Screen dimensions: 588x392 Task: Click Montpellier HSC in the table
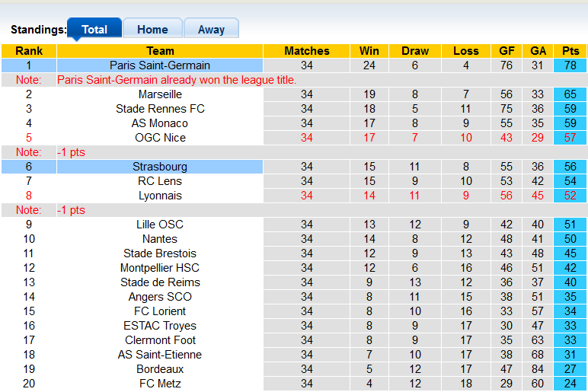[x=160, y=268]
